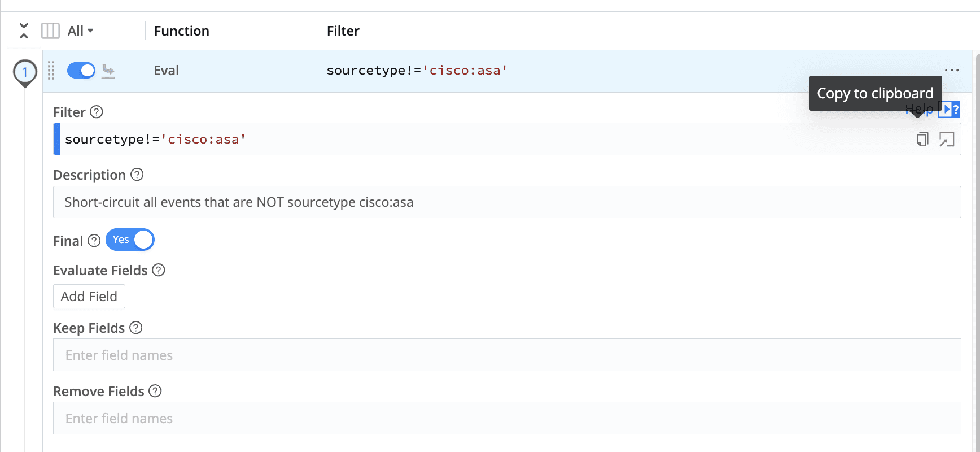Screen dimensions: 980x452
Task: Show help tooltip for Remove Fields
Action: [x=155, y=391]
